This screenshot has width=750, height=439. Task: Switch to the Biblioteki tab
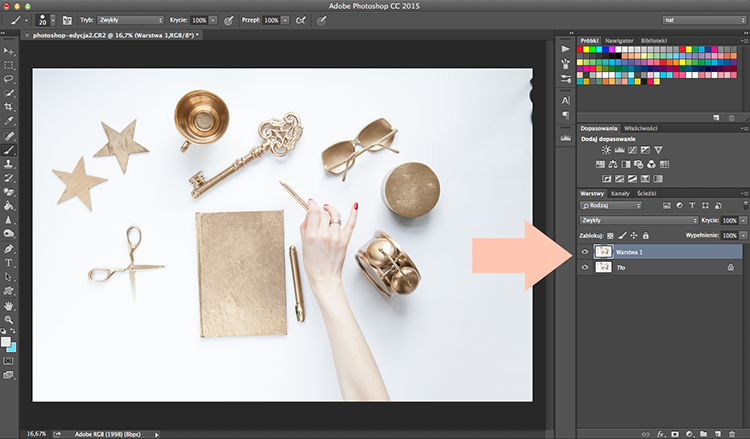(654, 41)
